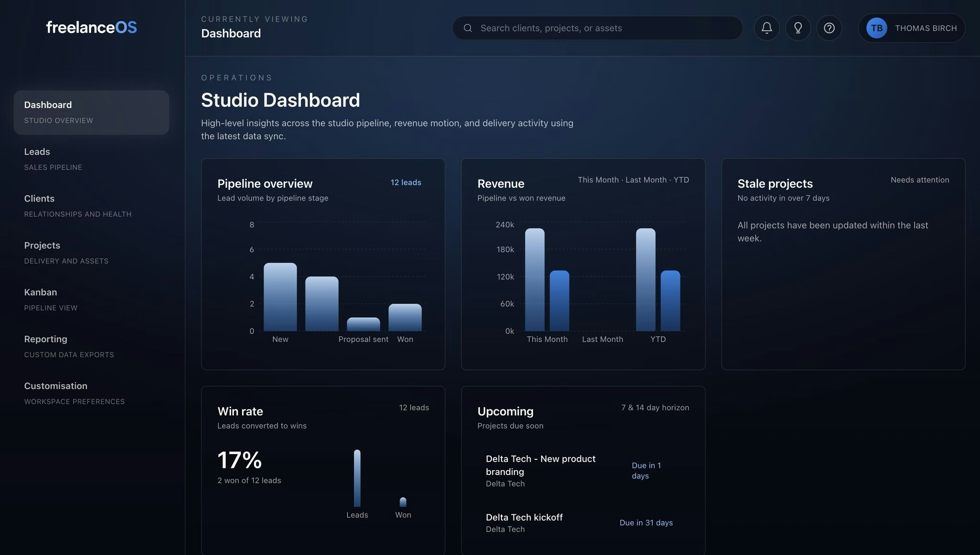Image resolution: width=980 pixels, height=555 pixels.
Task: Switch Revenue chart to YTD
Action: point(682,180)
